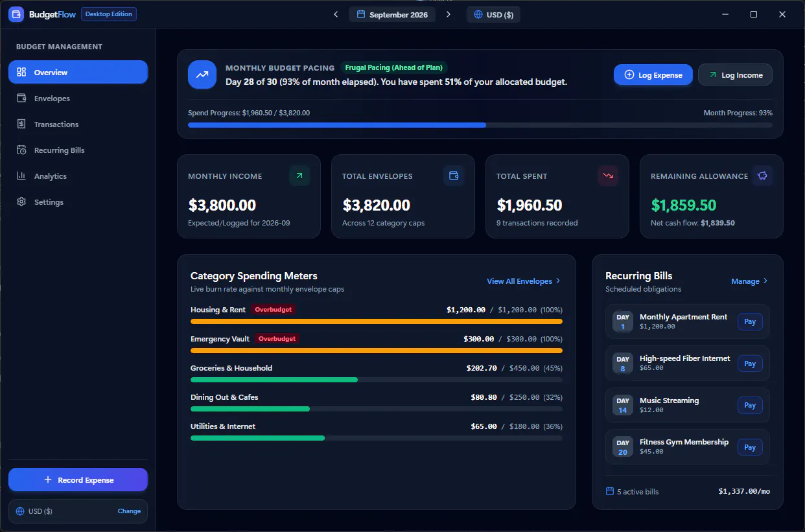805x532 pixels.
Task: Maximize the BudgetFlow window
Action: coord(754,14)
